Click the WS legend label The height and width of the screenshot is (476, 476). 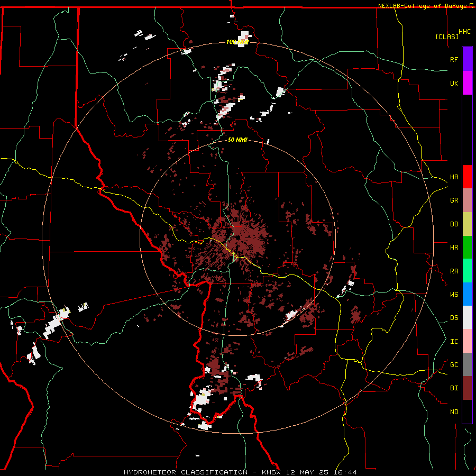[x=454, y=295]
